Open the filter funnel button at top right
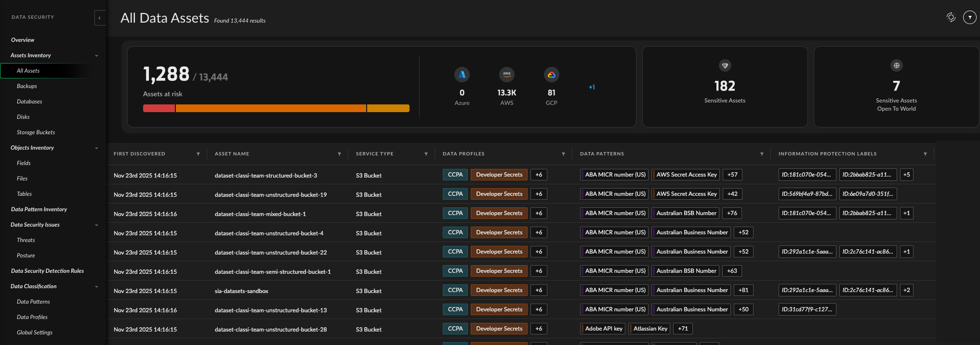The width and height of the screenshot is (980, 345). click(969, 17)
